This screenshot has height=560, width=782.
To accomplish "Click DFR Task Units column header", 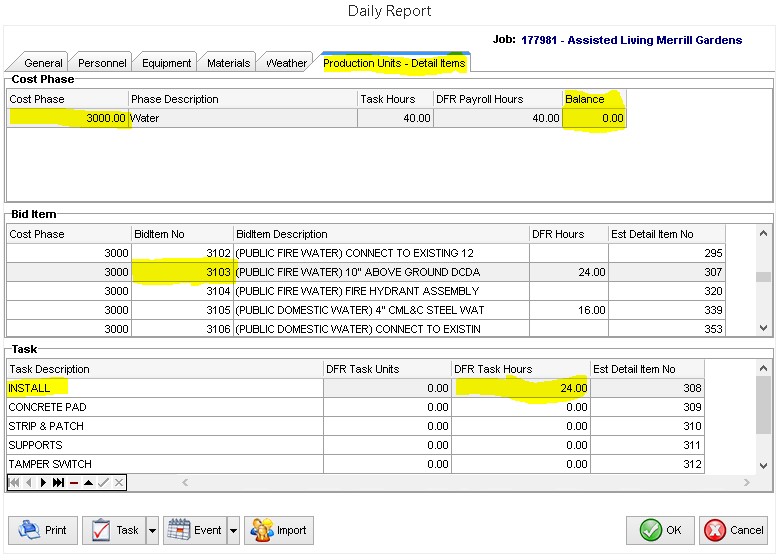I will coord(388,369).
